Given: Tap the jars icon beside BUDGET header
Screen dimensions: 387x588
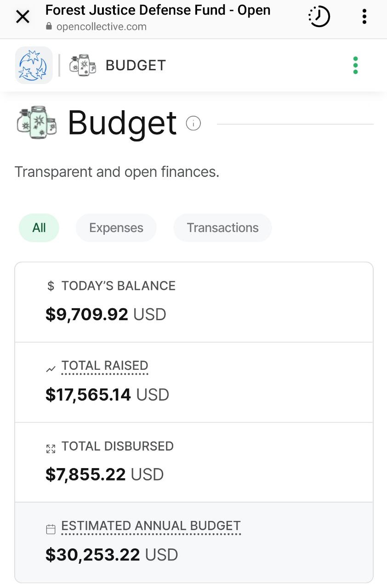Looking at the screenshot, I should pyautogui.click(x=83, y=65).
